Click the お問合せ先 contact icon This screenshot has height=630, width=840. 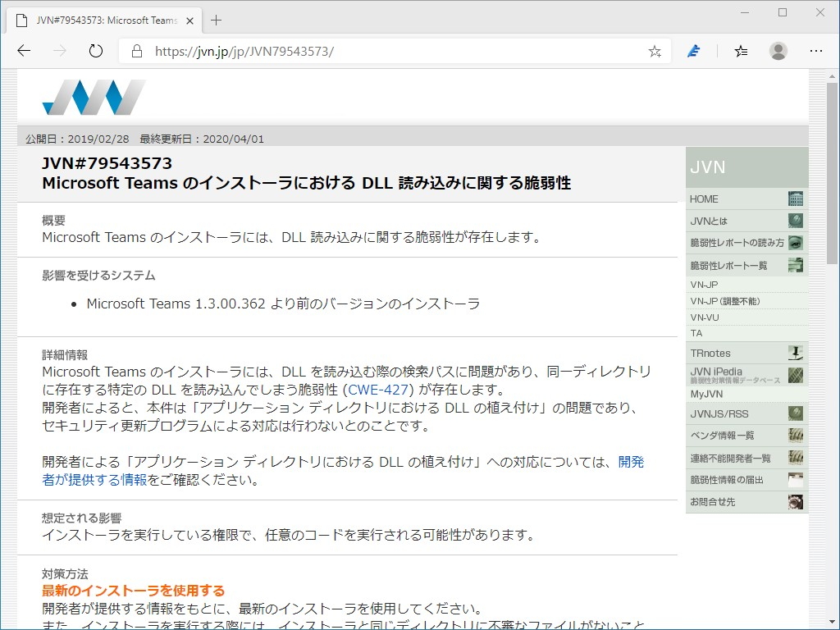coord(794,501)
